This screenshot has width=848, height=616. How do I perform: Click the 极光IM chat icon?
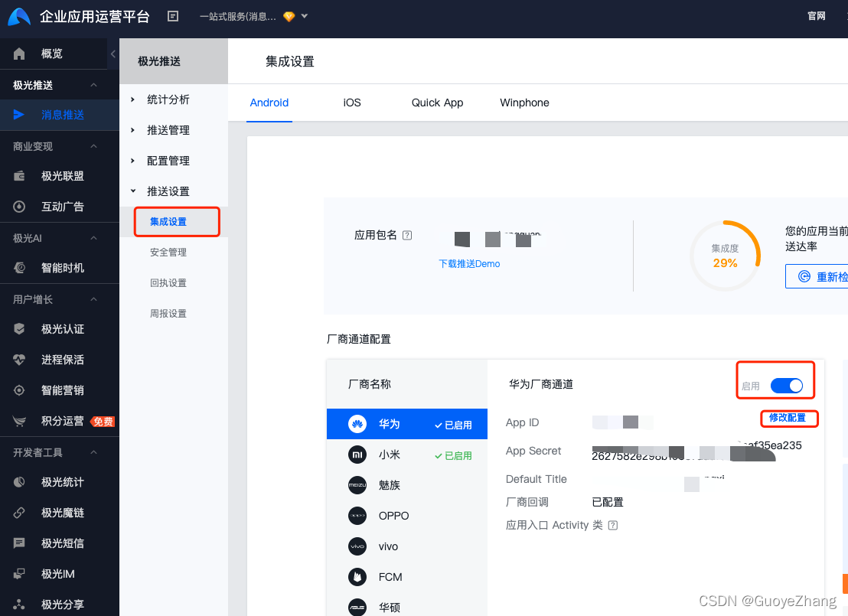tap(19, 574)
